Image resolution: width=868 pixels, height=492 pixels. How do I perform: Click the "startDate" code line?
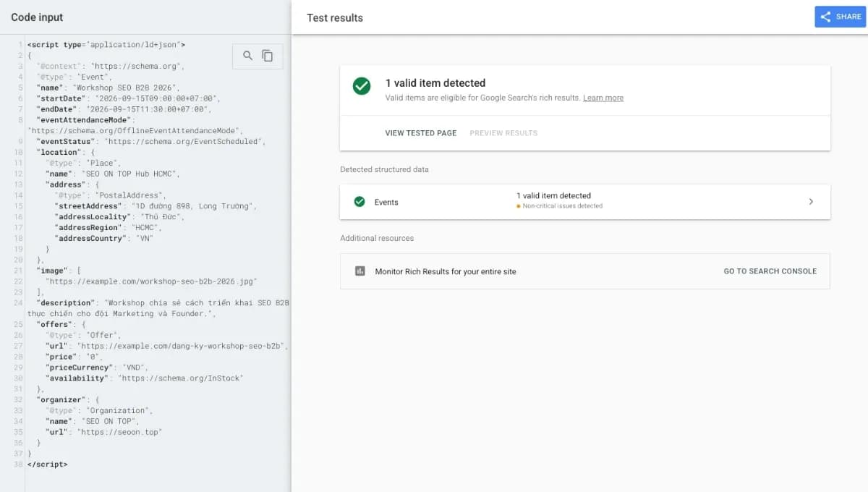tap(128, 98)
